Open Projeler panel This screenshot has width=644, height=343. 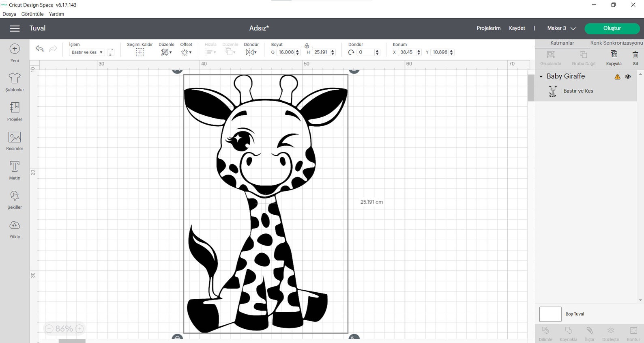pyautogui.click(x=15, y=112)
